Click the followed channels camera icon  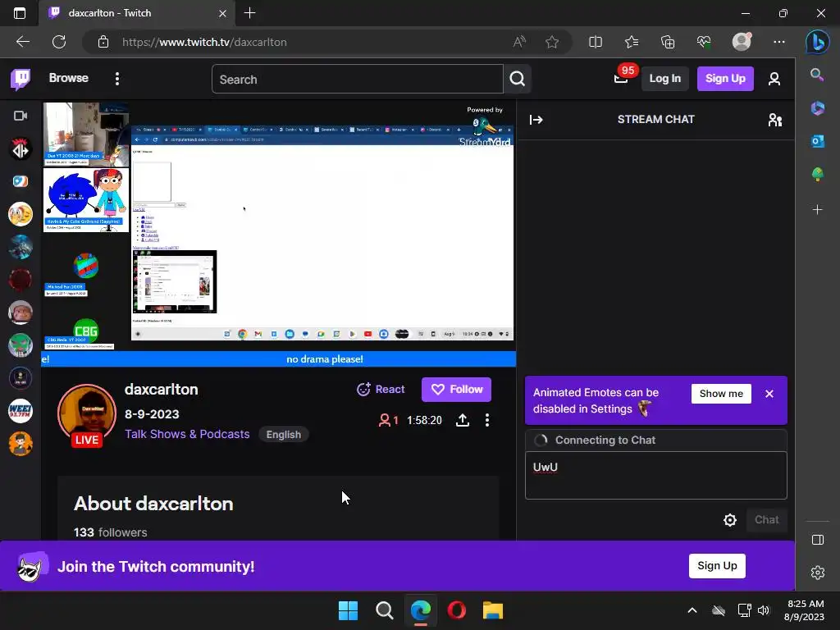coord(21,116)
